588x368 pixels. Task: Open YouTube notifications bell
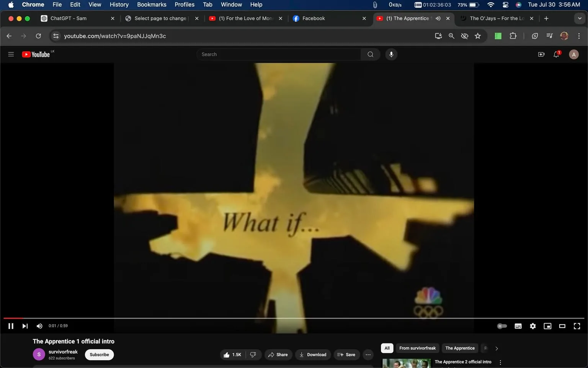tap(556, 54)
